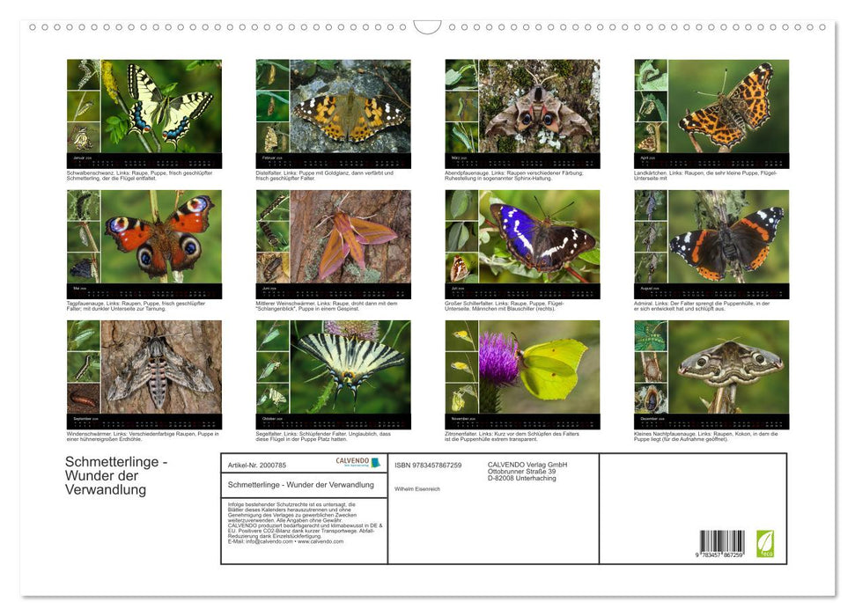Viewport: 855px width, 616px height.
Task: Click the green eco leaf icon
Action: pyautogui.click(x=765, y=543)
